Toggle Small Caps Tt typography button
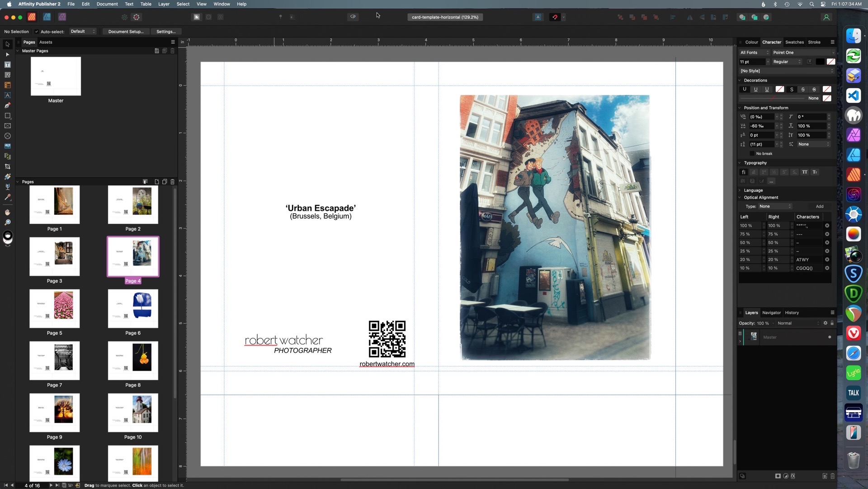The image size is (868, 489). [x=815, y=172]
